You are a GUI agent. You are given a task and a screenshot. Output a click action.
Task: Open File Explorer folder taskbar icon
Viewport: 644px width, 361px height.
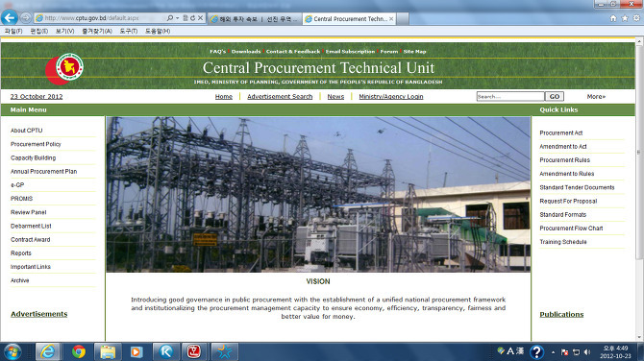(x=108, y=352)
